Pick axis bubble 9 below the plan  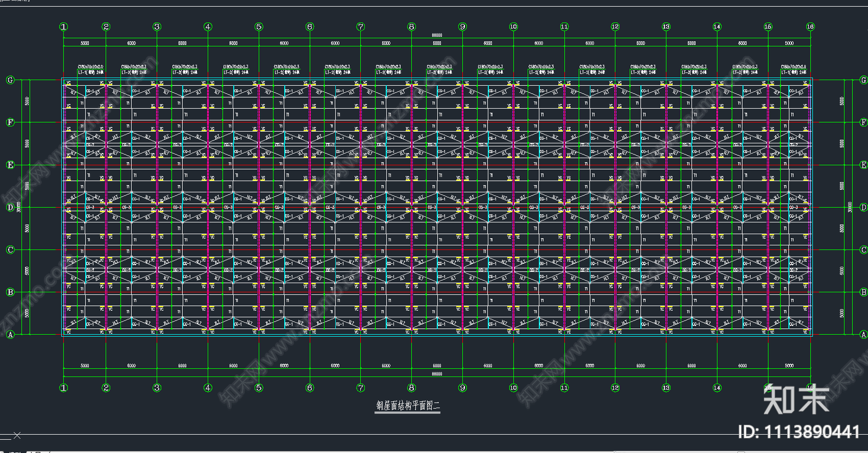pos(462,388)
